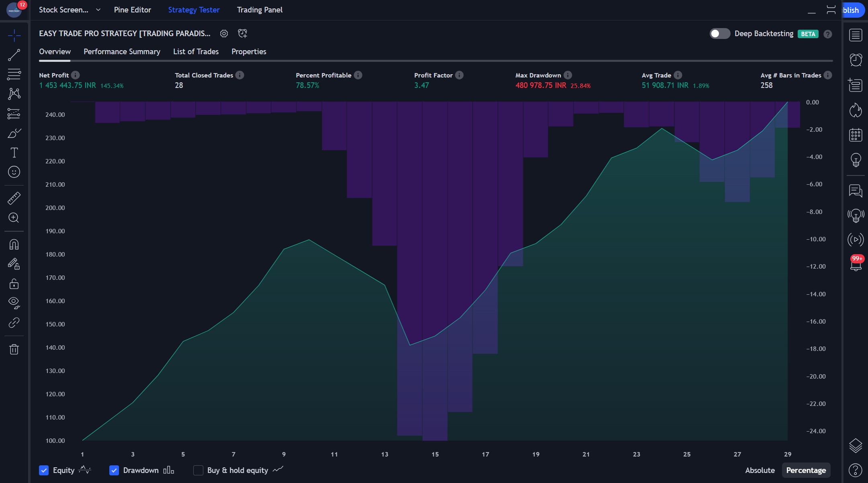Click the Net Profit info icon
Screen dimensions: 868x483
[x=75, y=75]
